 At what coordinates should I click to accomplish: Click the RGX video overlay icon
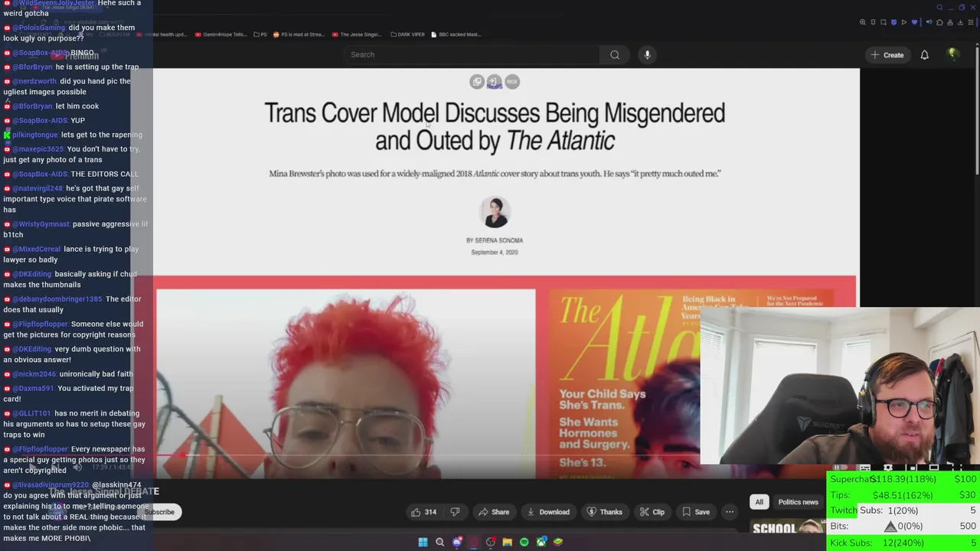click(x=512, y=81)
